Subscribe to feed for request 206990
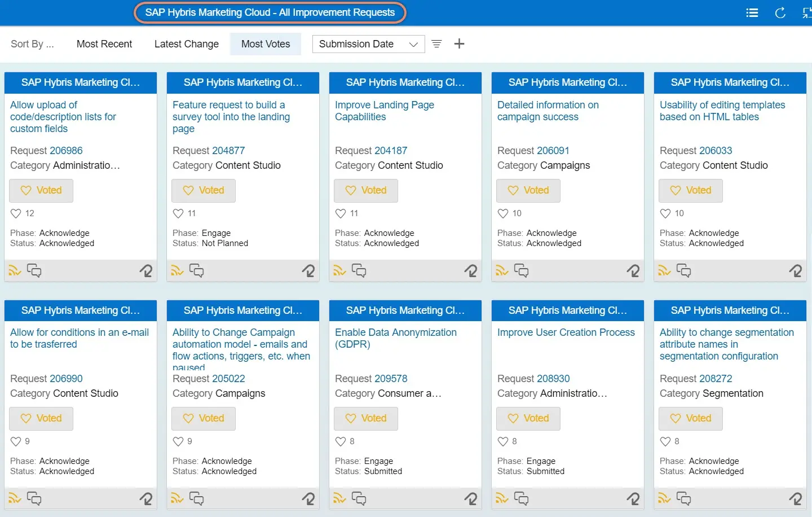This screenshot has width=812, height=517. [x=15, y=499]
